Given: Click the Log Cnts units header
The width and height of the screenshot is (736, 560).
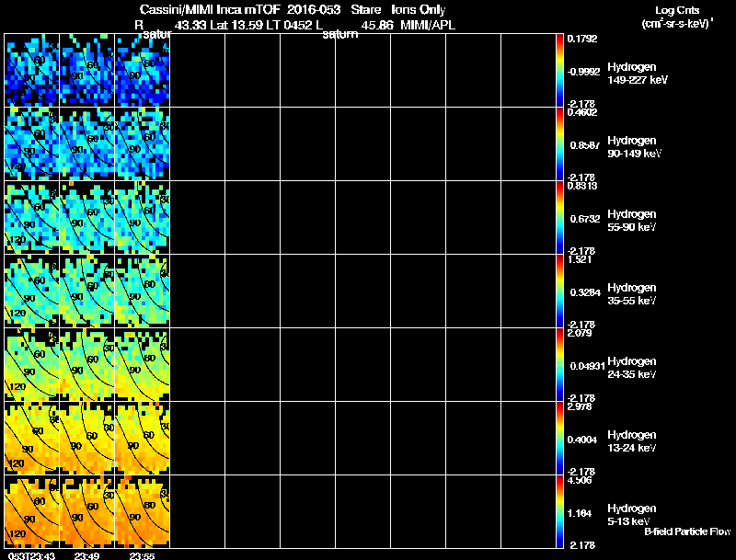Looking at the screenshot, I should (x=677, y=17).
